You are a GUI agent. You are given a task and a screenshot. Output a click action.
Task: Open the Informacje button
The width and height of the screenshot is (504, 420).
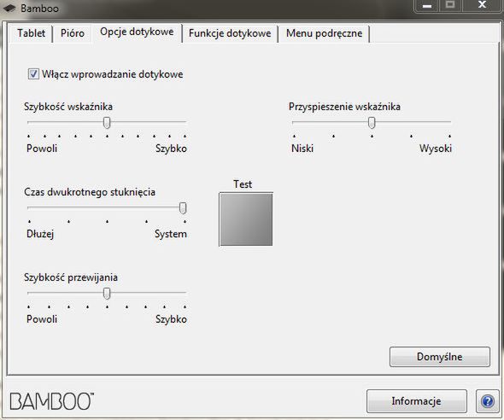(417, 401)
